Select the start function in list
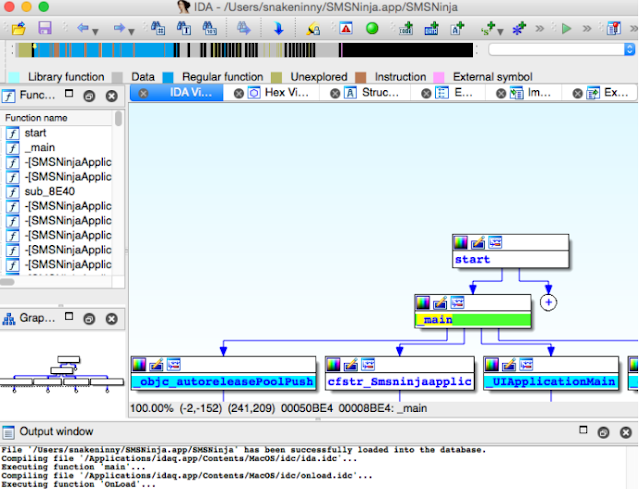The image size is (640, 489). point(35,133)
